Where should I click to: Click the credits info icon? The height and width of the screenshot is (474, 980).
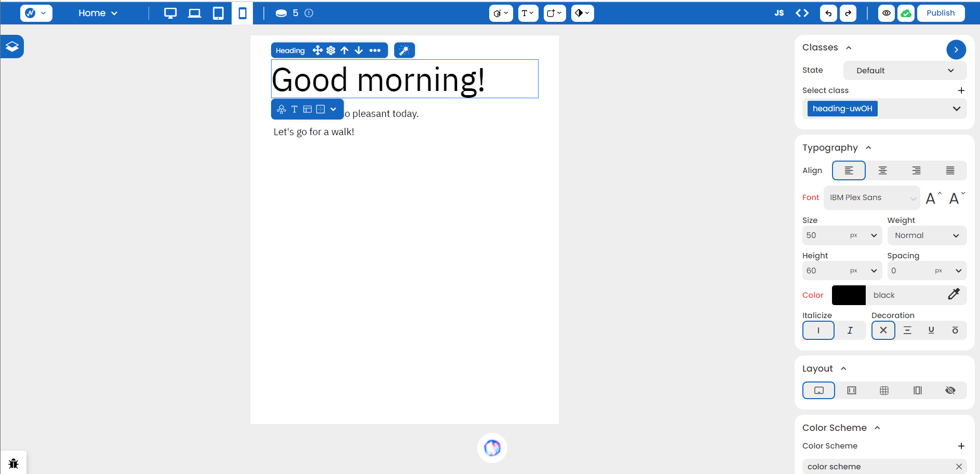coord(309,13)
